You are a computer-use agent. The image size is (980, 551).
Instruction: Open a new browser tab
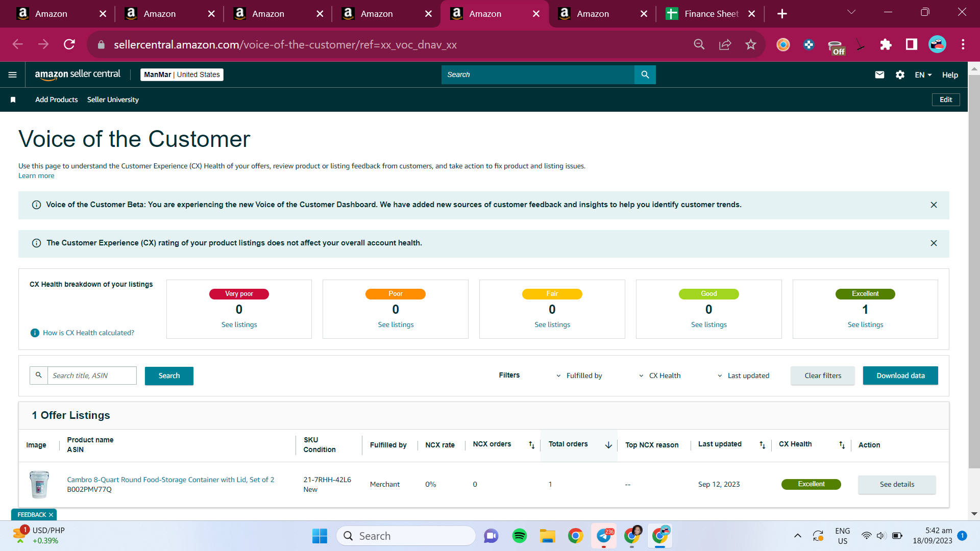(782, 14)
